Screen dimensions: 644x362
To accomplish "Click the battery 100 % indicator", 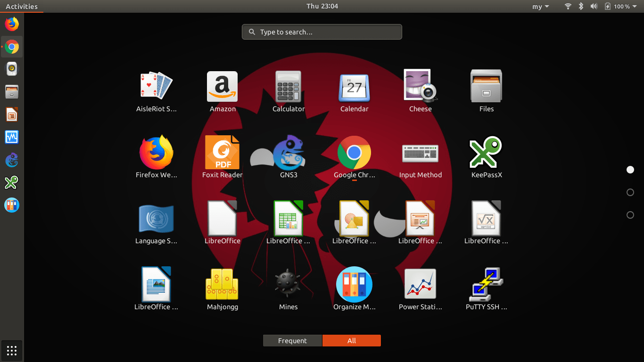I will click(617, 7).
